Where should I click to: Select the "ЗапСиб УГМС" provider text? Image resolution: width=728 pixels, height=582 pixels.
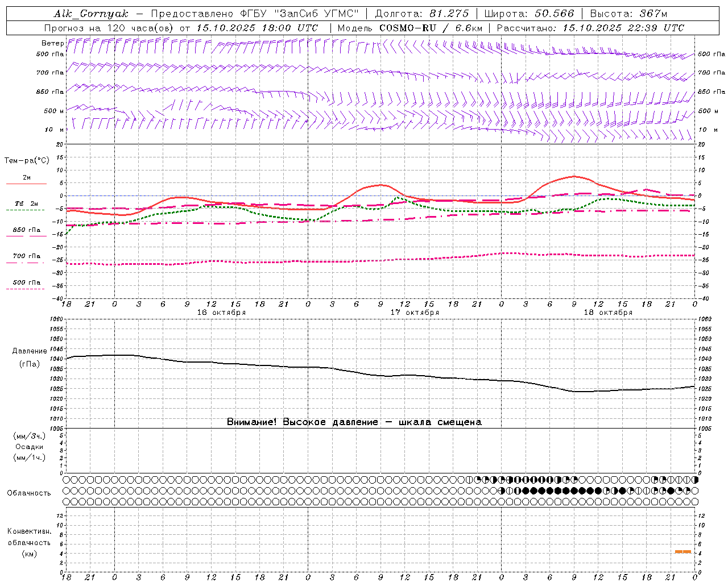pos(316,14)
